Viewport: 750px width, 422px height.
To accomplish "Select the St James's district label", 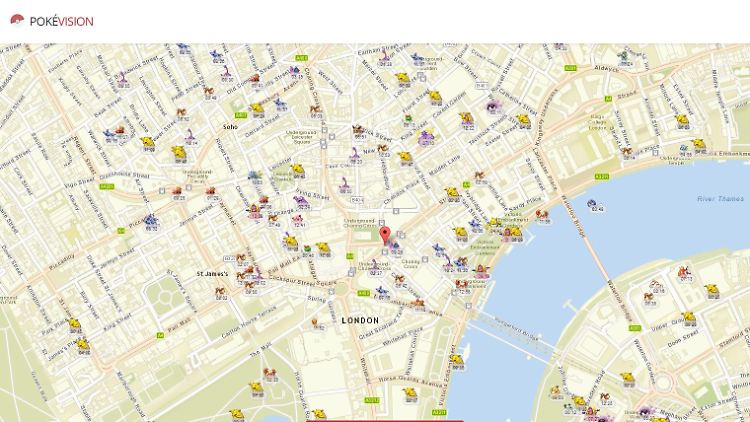I will click(212, 274).
